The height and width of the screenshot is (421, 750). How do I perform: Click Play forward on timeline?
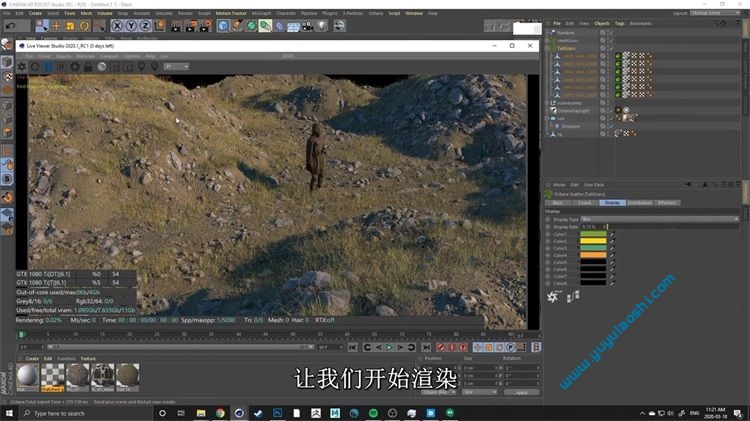pos(389,347)
